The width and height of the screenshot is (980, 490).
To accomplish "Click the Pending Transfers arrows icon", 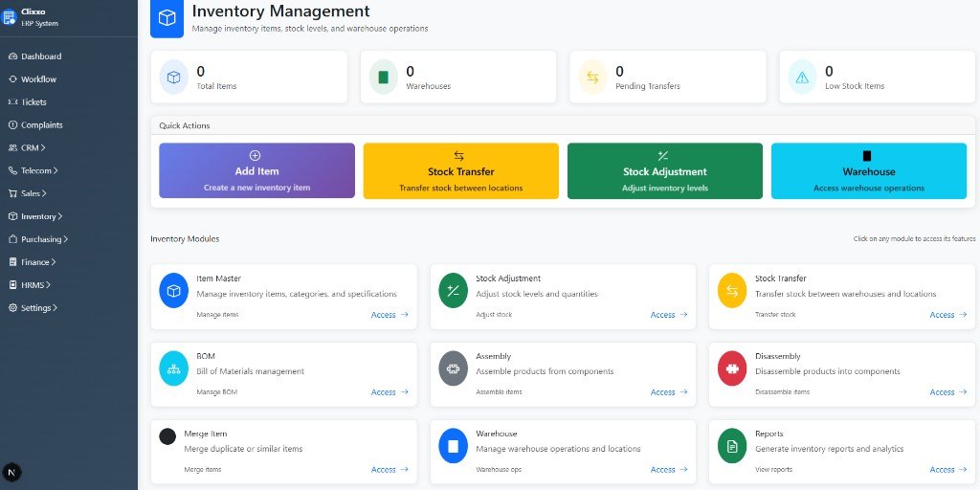I will point(592,77).
